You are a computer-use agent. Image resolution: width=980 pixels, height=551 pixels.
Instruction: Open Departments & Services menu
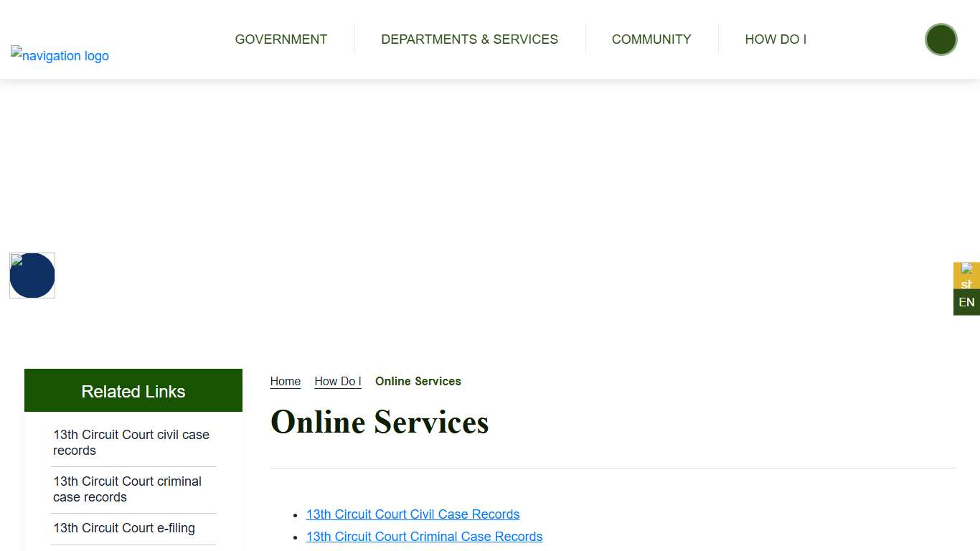469,39
